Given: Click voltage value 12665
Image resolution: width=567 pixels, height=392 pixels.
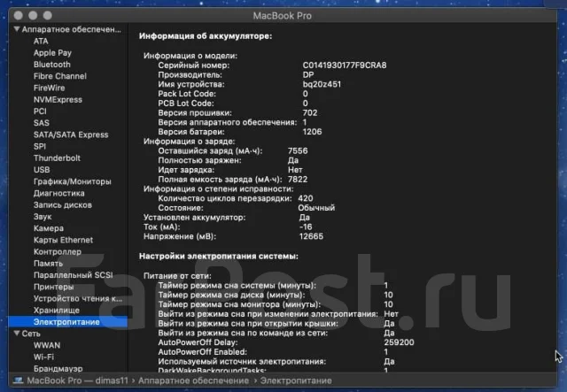Looking at the screenshot, I should pos(311,236).
